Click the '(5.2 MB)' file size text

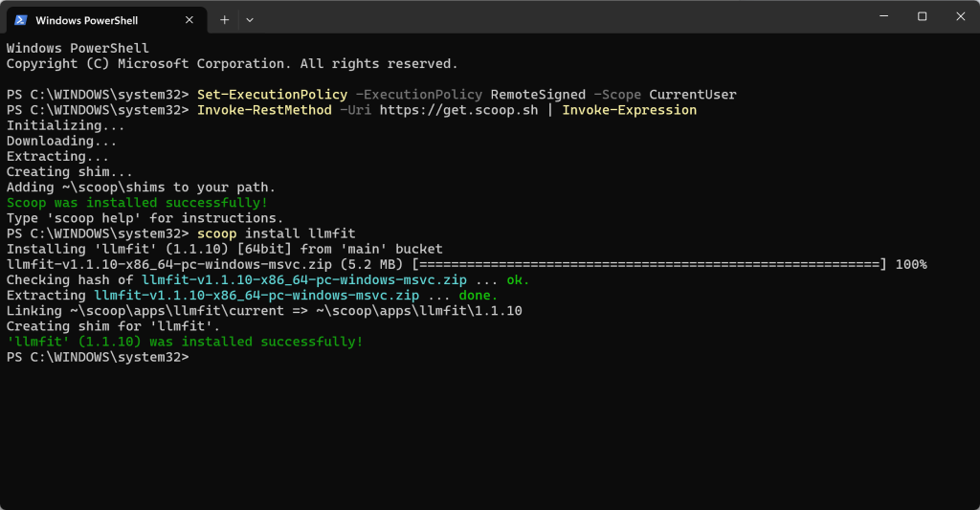[372, 264]
